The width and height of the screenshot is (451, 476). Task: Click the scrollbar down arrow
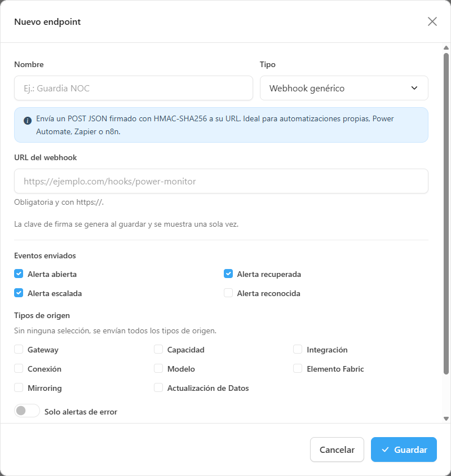click(446, 418)
